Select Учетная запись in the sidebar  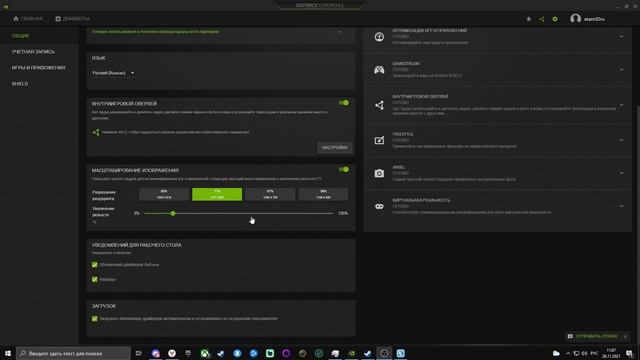33,52
